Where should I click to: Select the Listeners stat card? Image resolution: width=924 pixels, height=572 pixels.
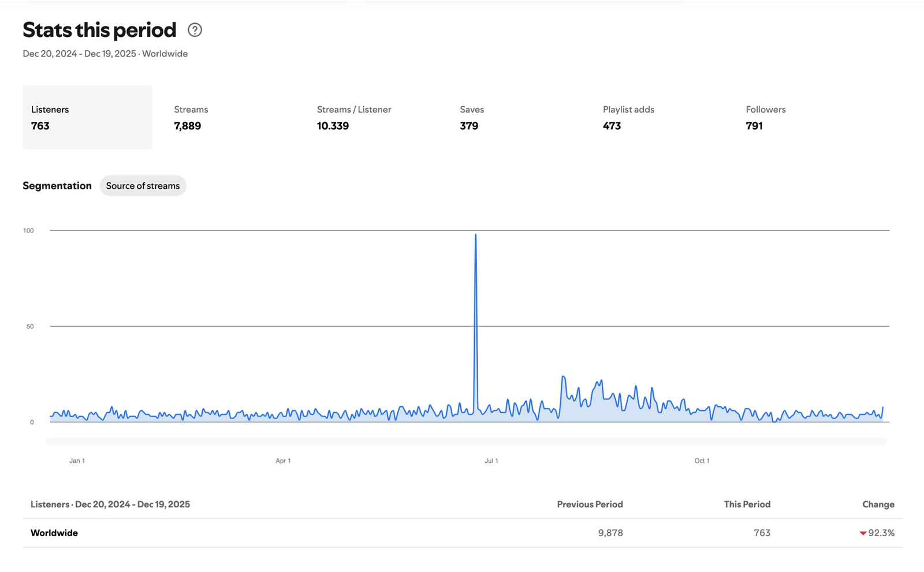pyautogui.click(x=87, y=118)
